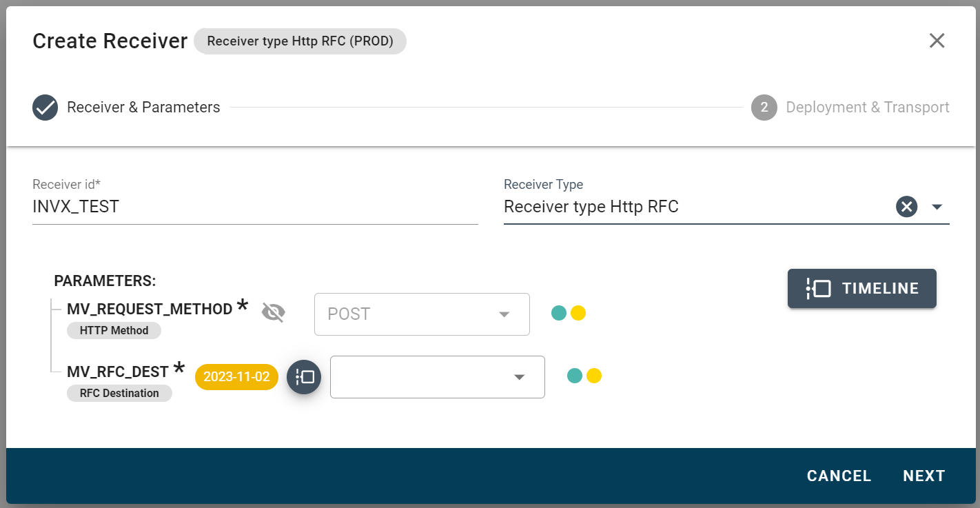Expand the Receiver Type dropdown arrow
Image resolution: width=980 pixels, height=508 pixels.
point(937,207)
